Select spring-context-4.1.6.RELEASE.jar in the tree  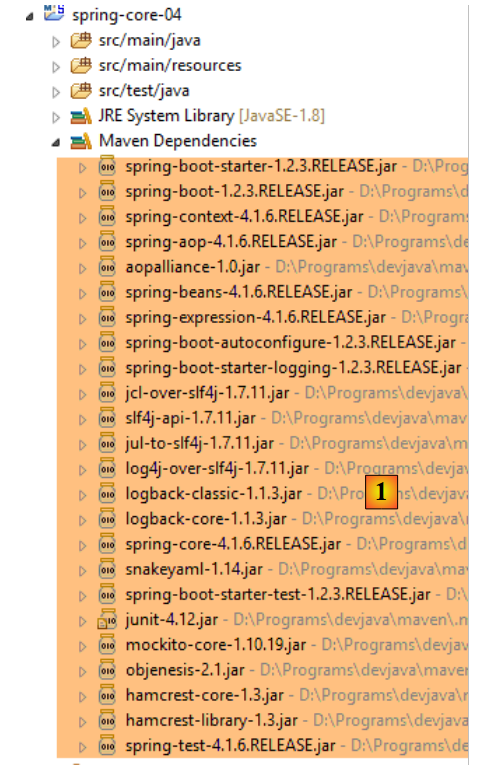coord(244,216)
